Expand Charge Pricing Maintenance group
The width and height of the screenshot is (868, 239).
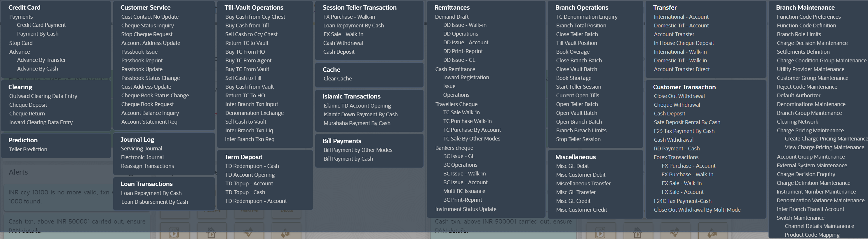click(810, 131)
